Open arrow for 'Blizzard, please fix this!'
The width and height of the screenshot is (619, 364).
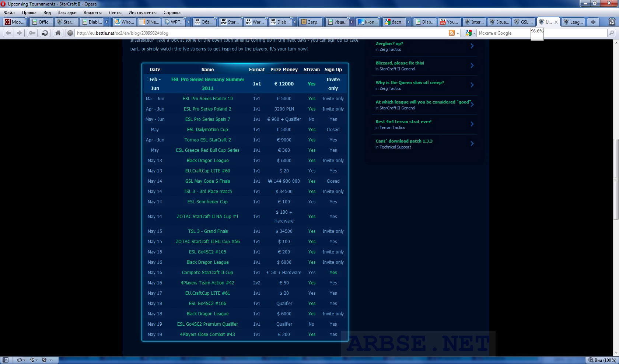tap(472, 66)
